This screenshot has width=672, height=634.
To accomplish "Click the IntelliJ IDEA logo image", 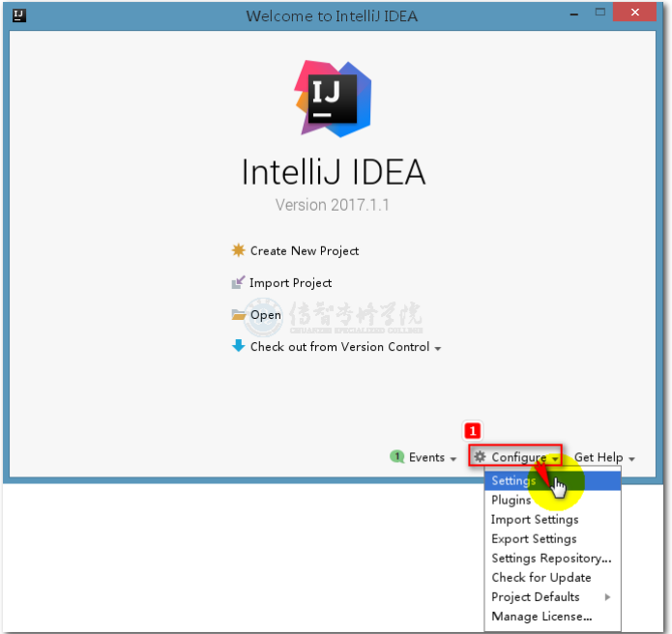I will click(333, 99).
